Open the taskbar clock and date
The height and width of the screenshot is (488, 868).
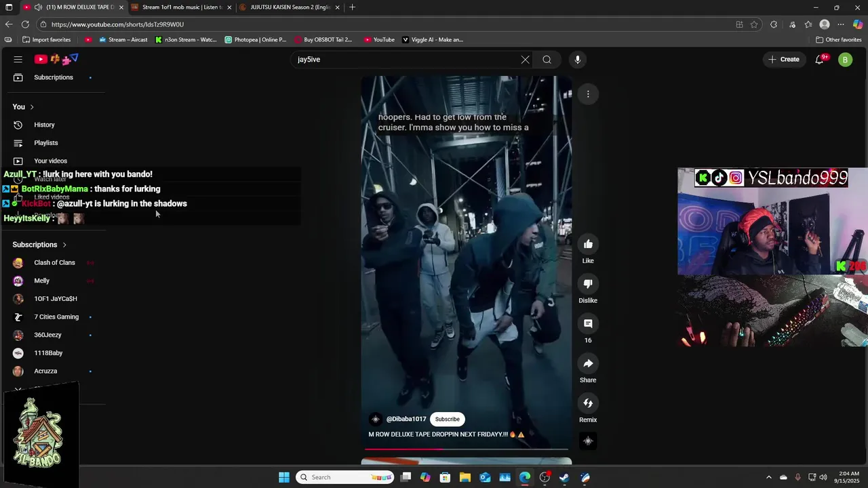[848, 477]
